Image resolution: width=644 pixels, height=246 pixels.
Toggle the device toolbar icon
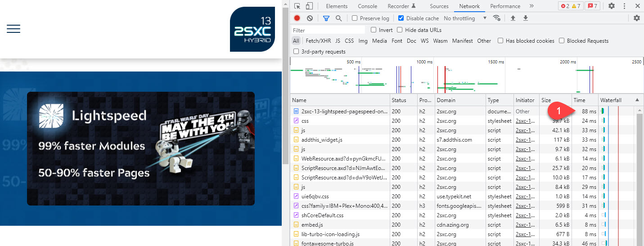pos(309,6)
